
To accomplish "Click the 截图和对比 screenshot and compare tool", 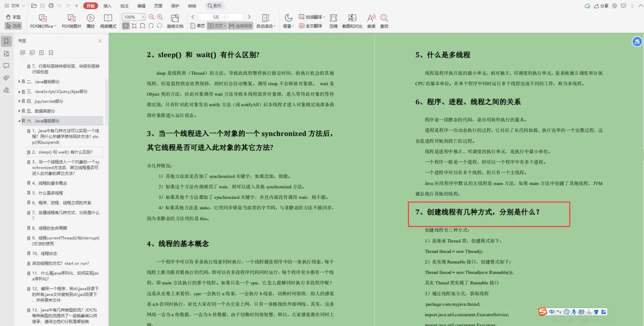I will [352, 21].
